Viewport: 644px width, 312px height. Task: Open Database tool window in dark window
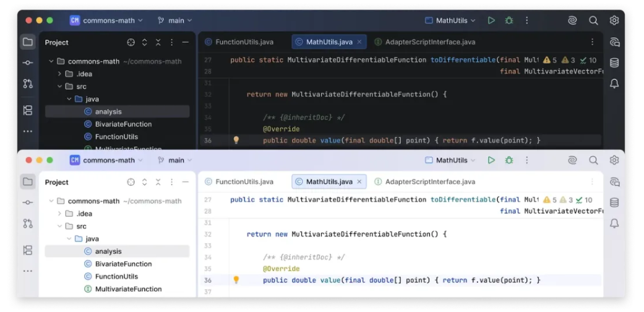(614, 63)
